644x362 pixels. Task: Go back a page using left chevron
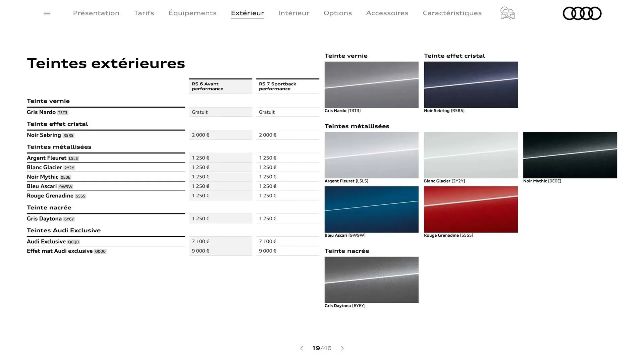302,348
